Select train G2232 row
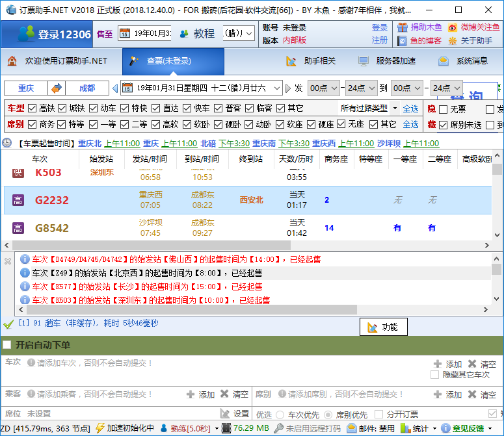 click(x=248, y=200)
